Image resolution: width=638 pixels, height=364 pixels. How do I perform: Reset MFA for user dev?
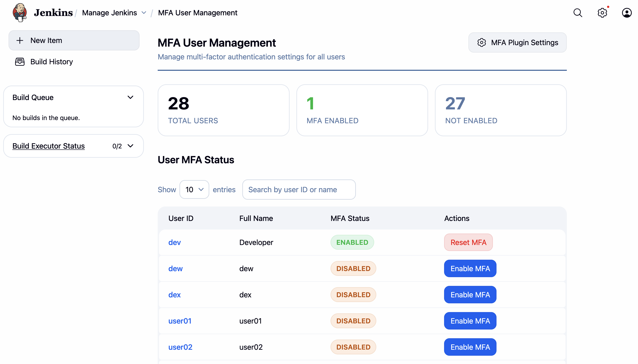click(468, 242)
